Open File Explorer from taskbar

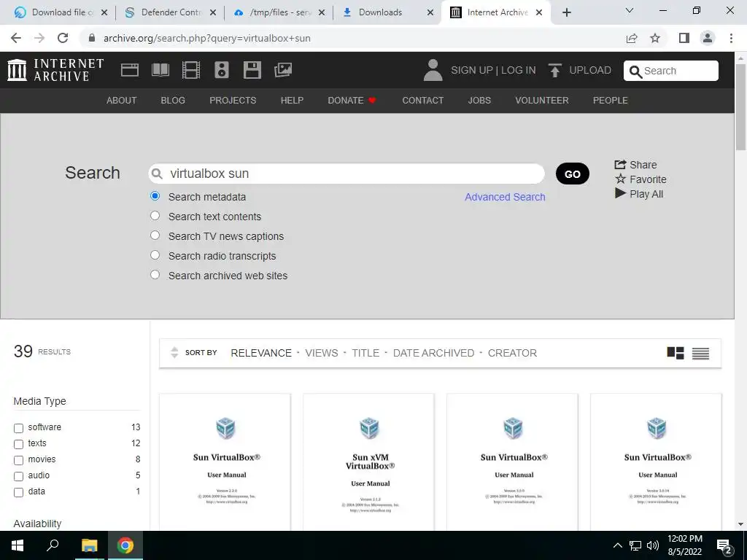click(x=89, y=545)
